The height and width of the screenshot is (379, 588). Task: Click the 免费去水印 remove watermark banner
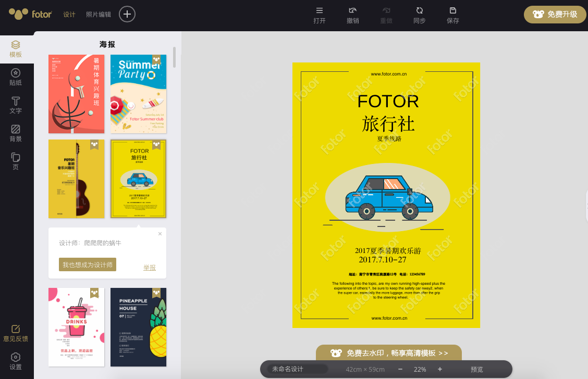click(389, 353)
